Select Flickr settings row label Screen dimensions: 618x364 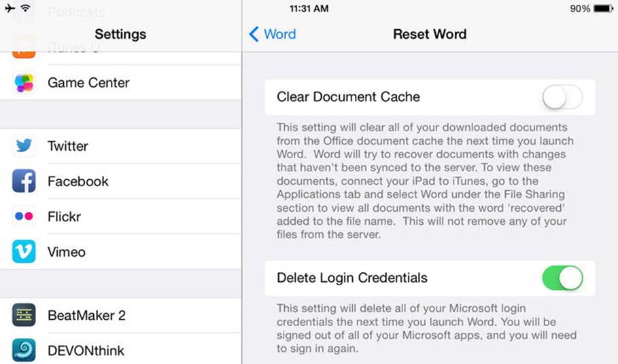[64, 217]
